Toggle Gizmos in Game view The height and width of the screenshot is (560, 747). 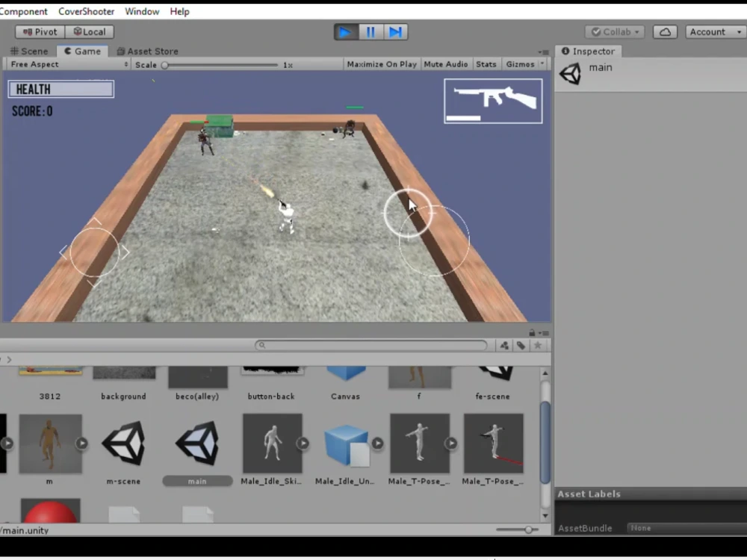point(520,64)
